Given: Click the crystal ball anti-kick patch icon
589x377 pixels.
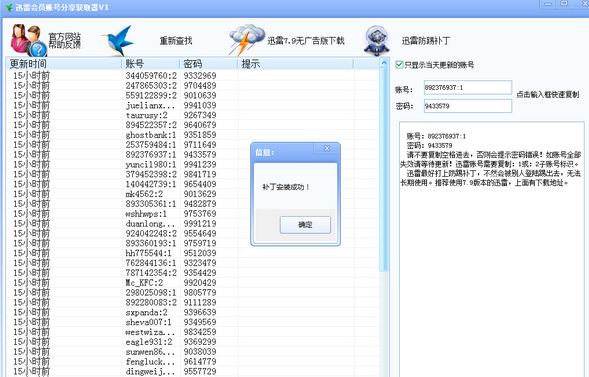Looking at the screenshot, I should (377, 40).
